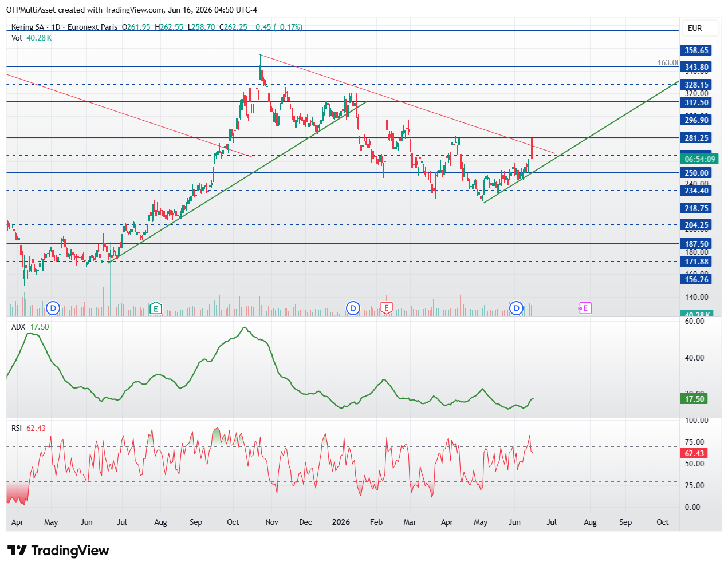The width and height of the screenshot is (728, 570).
Task: Click the 250.00 price level label
Action: [x=696, y=173]
